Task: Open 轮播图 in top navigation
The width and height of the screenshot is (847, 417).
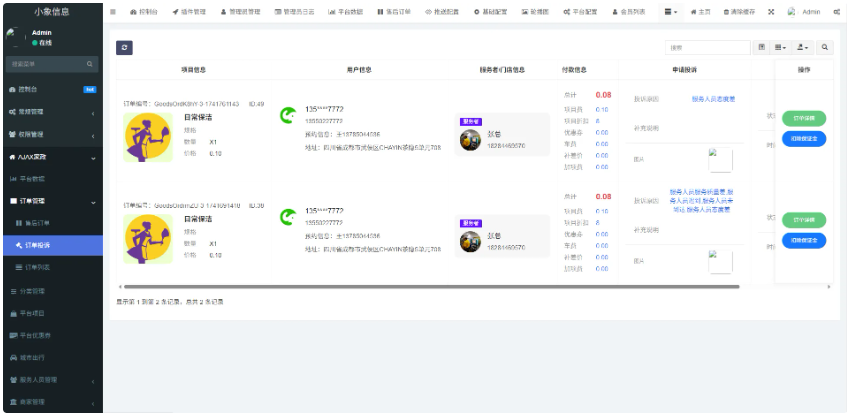Action: [x=535, y=12]
